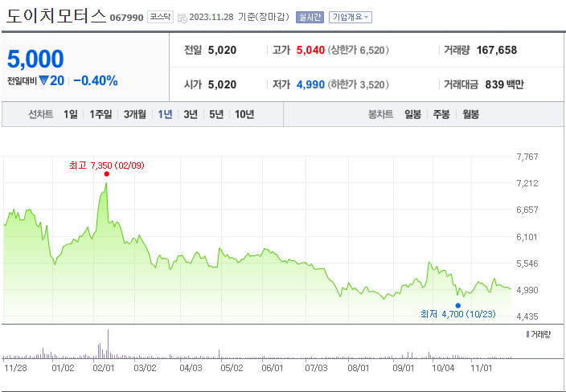This screenshot has height=392, width=566.
Task: Click the blue 최저 low marker dot
Action: [x=458, y=306]
